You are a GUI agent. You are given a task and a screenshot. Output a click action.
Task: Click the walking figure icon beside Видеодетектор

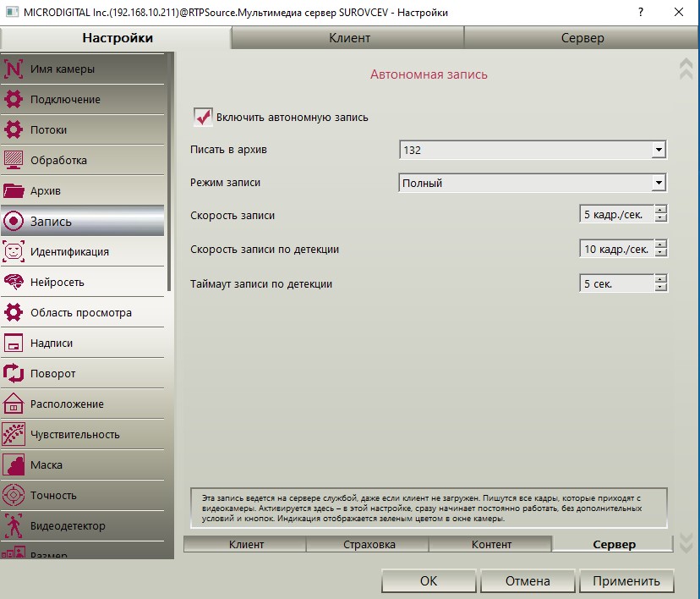(x=14, y=525)
